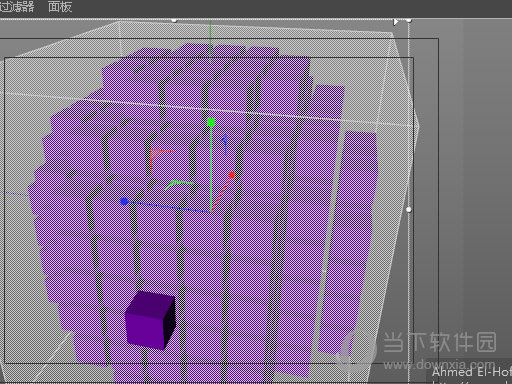Open the 过滤器 viewport menu

pyautogui.click(x=17, y=7)
